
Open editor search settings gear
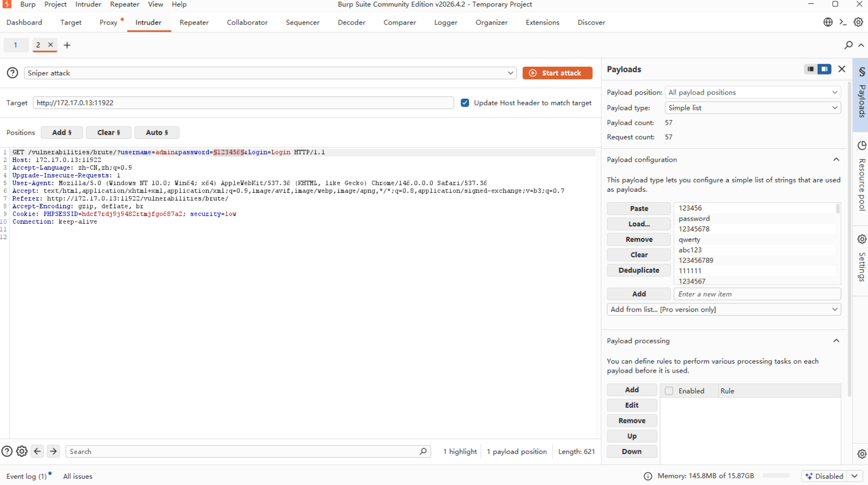pyautogui.click(x=22, y=451)
